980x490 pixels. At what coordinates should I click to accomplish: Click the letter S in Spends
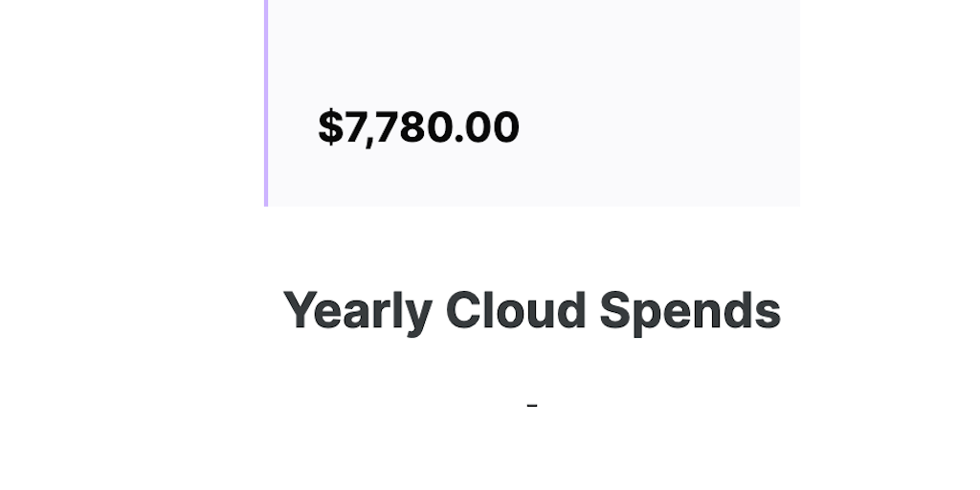(614, 310)
